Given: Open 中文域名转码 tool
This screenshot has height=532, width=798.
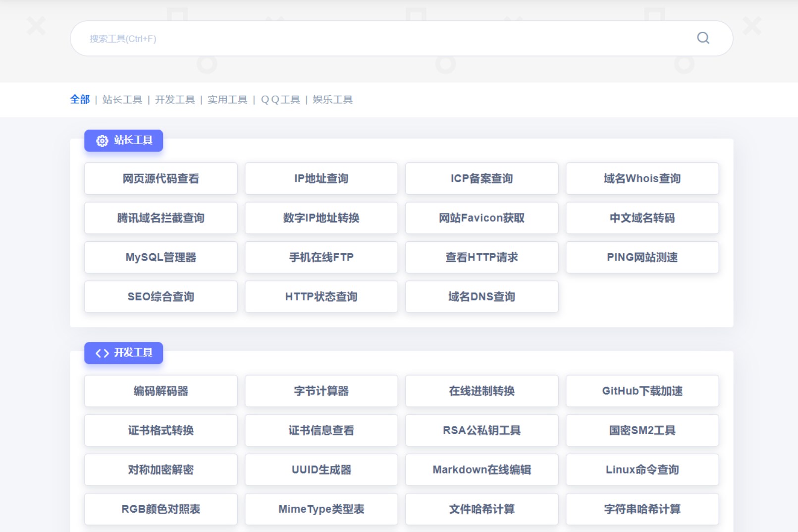Looking at the screenshot, I should 642,218.
